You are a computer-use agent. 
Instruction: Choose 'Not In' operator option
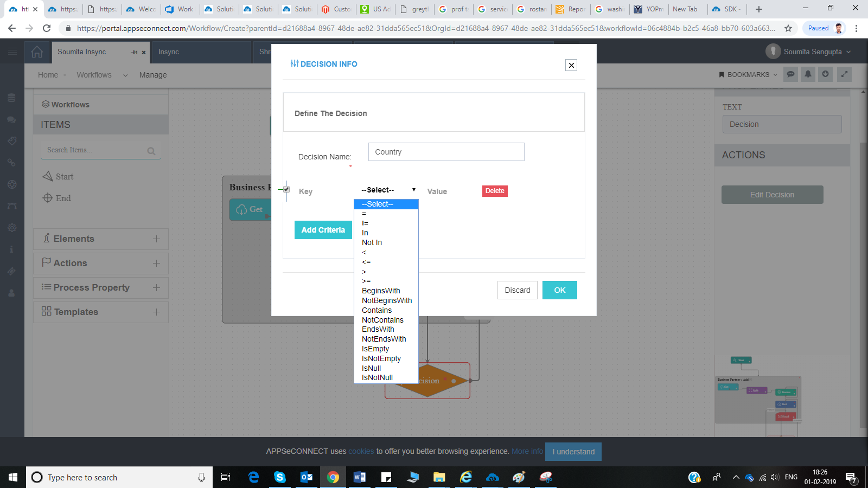point(372,243)
